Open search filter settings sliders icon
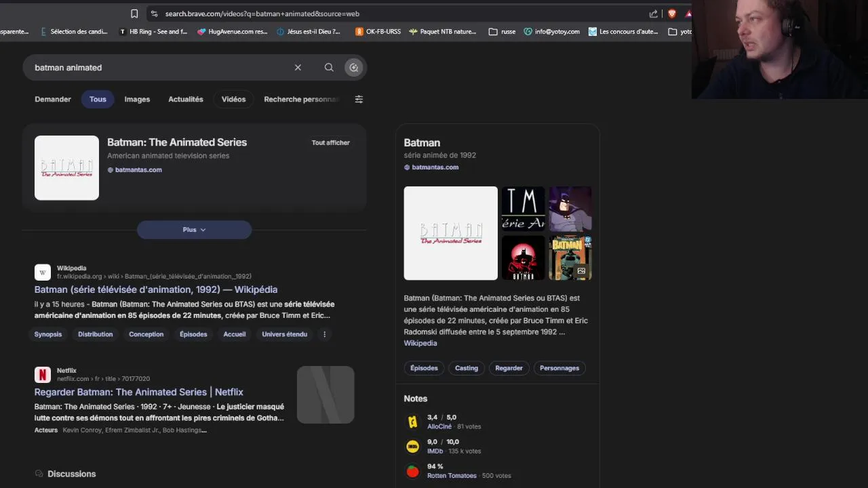The image size is (868, 488). 359,99
